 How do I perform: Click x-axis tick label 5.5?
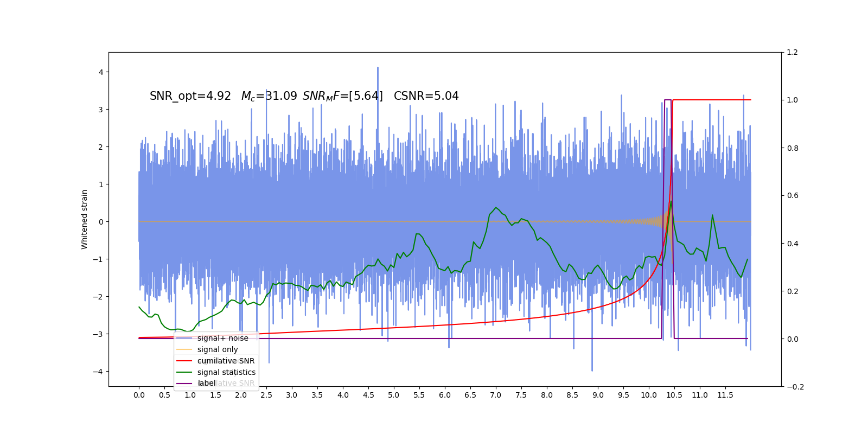coord(419,395)
